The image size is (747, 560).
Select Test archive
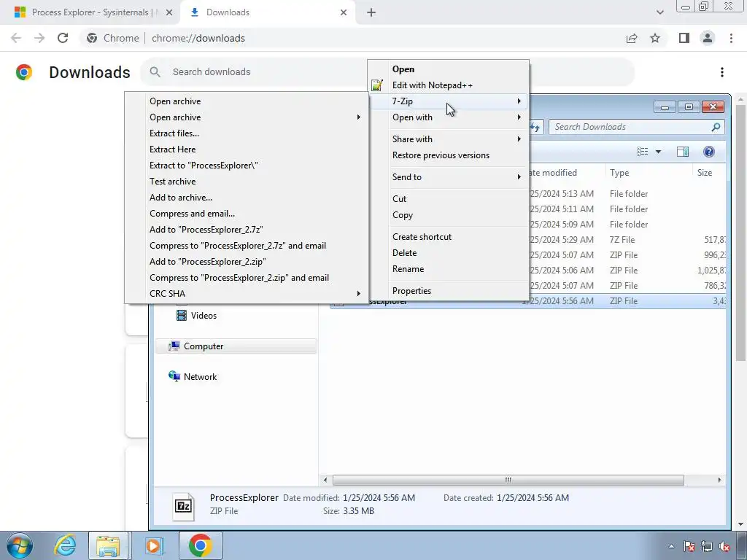(x=247, y=182)
